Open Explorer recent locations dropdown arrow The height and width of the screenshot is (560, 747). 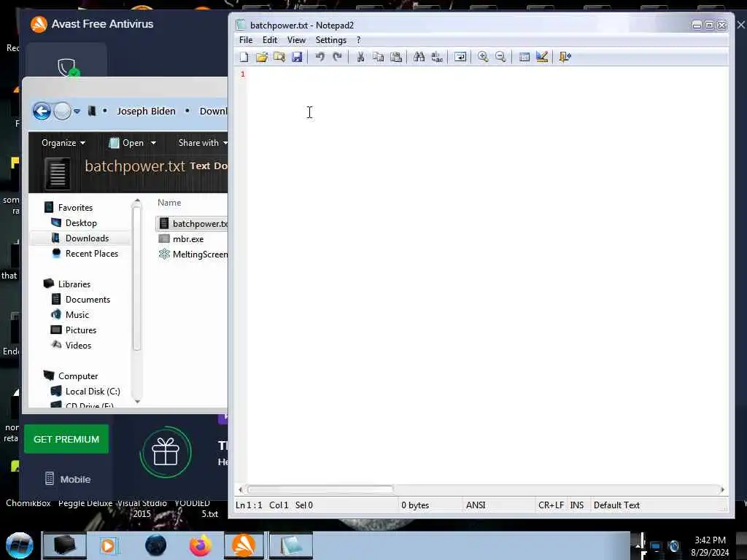tap(77, 112)
